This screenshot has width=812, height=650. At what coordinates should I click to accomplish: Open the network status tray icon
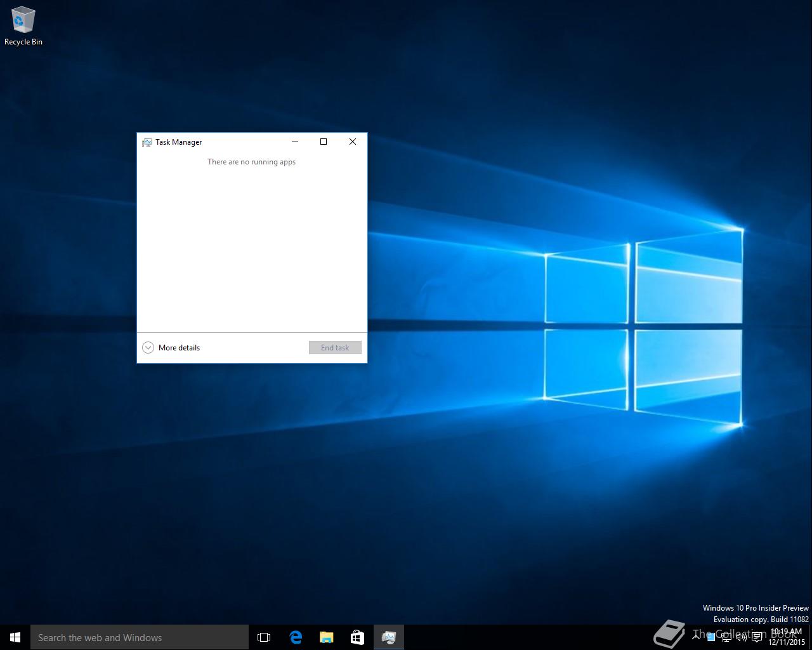click(726, 637)
